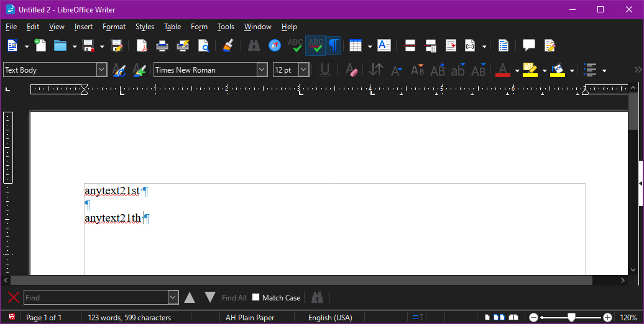Open the Edit menu
The height and width of the screenshot is (324, 644).
point(33,27)
